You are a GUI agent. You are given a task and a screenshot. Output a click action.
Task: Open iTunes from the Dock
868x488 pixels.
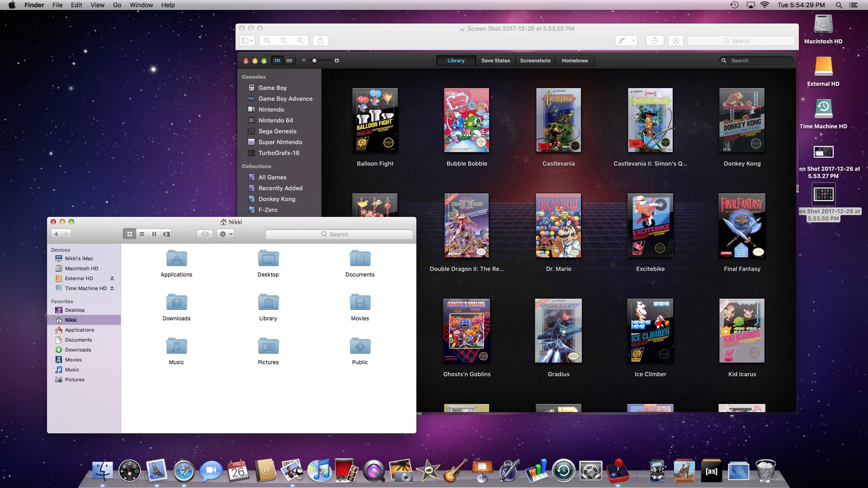(x=319, y=471)
